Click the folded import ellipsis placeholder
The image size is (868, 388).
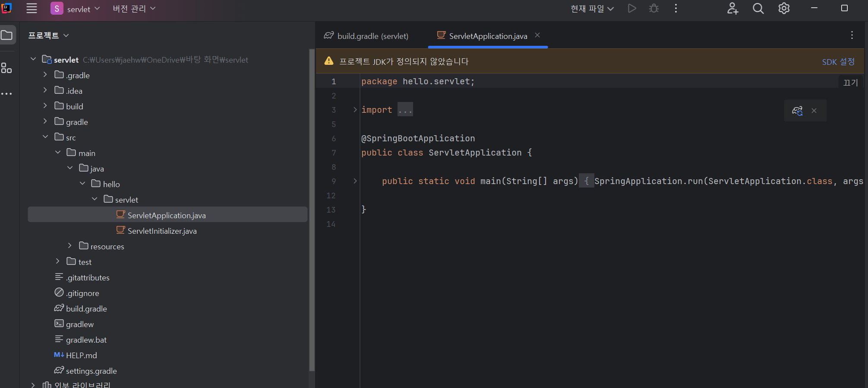pos(405,110)
